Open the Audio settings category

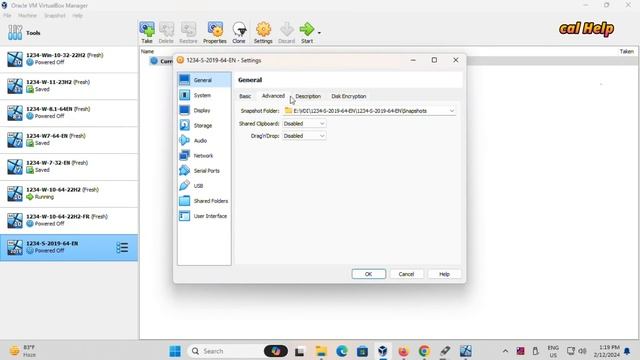[x=204, y=140]
